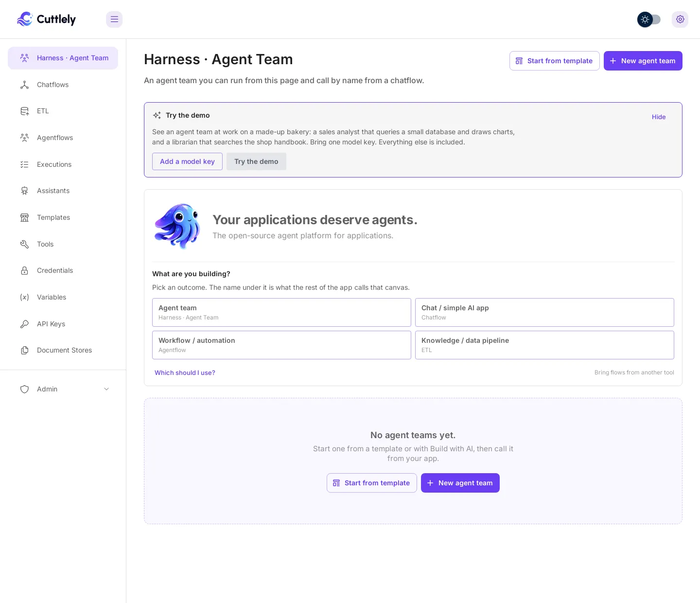Screen dimensions: 700x603
Task: Click 'What are you building?' heading
Action: click(x=191, y=274)
